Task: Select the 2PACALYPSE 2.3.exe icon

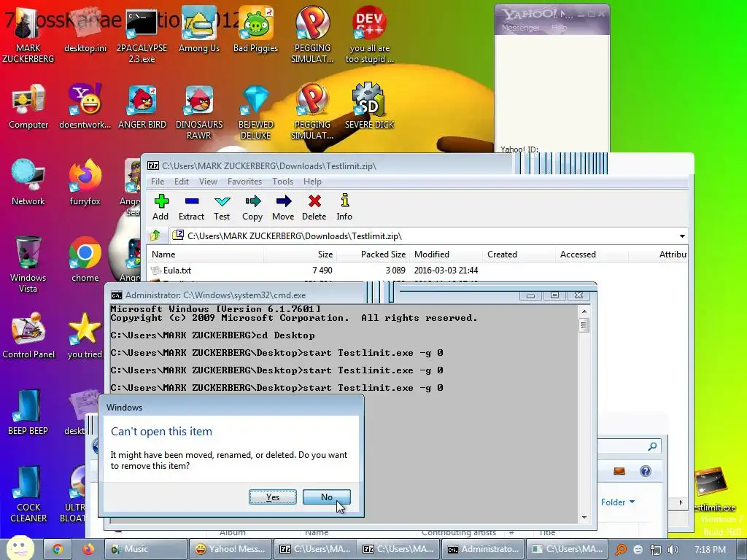Action: (x=142, y=35)
